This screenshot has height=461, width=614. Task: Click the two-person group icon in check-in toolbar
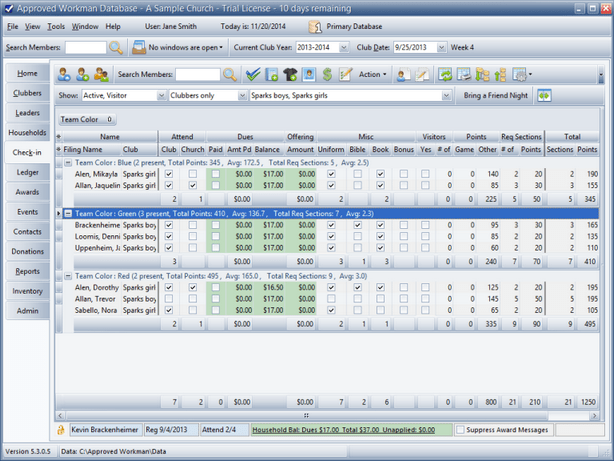(x=101, y=74)
